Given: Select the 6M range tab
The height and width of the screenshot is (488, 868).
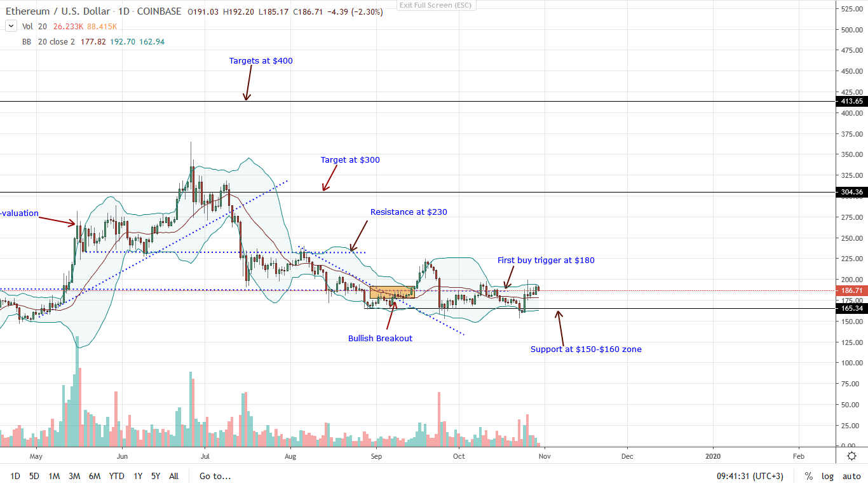Looking at the screenshot, I should point(95,476).
